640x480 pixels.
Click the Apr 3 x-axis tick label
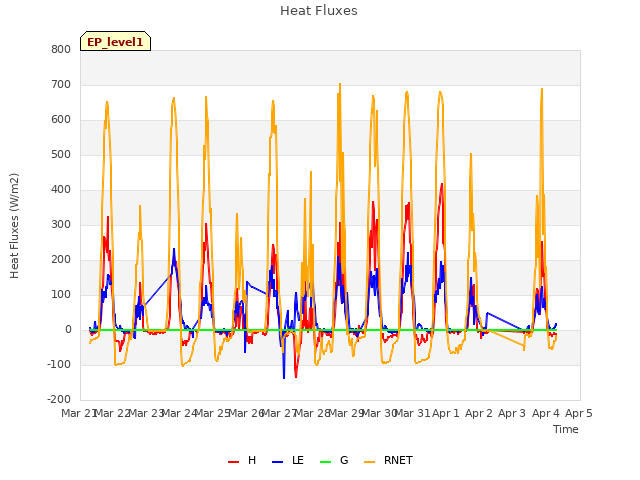pos(512,413)
